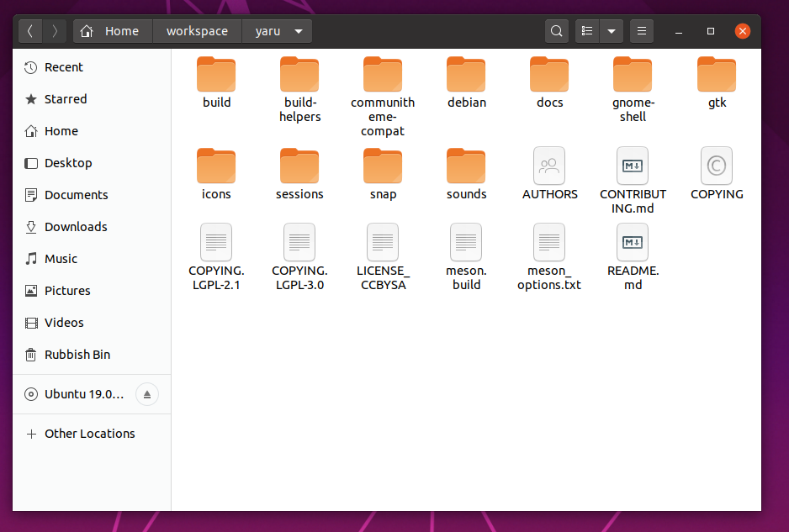This screenshot has height=532, width=789.
Task: Select the icons folder
Action: (x=216, y=173)
